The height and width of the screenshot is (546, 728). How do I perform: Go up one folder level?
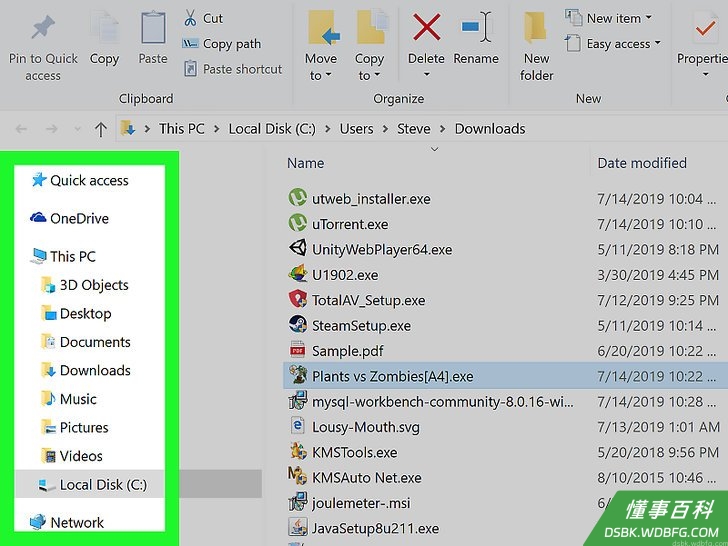pyautogui.click(x=101, y=129)
